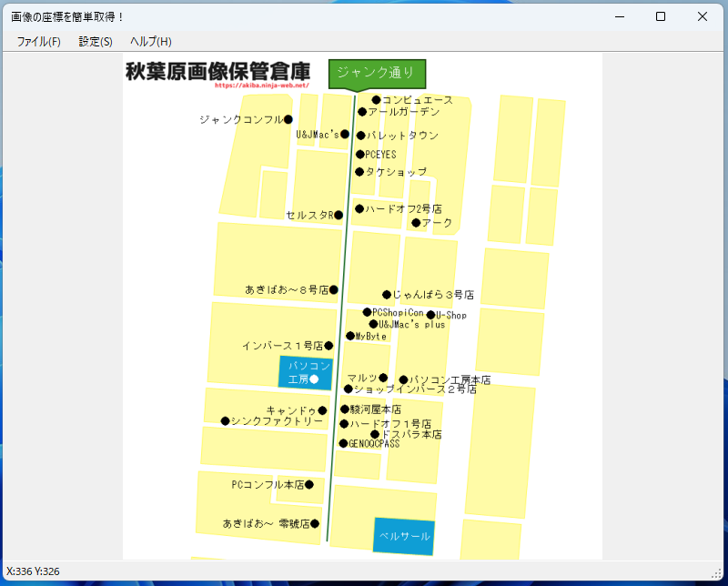
Task: Click the dot marker for ドスパラ本店
Action: [374, 435]
